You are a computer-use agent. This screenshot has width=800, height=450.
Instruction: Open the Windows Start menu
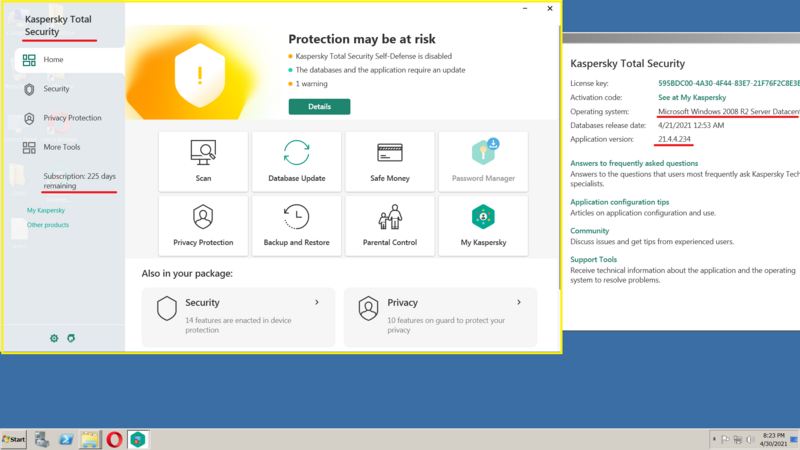coord(14,439)
